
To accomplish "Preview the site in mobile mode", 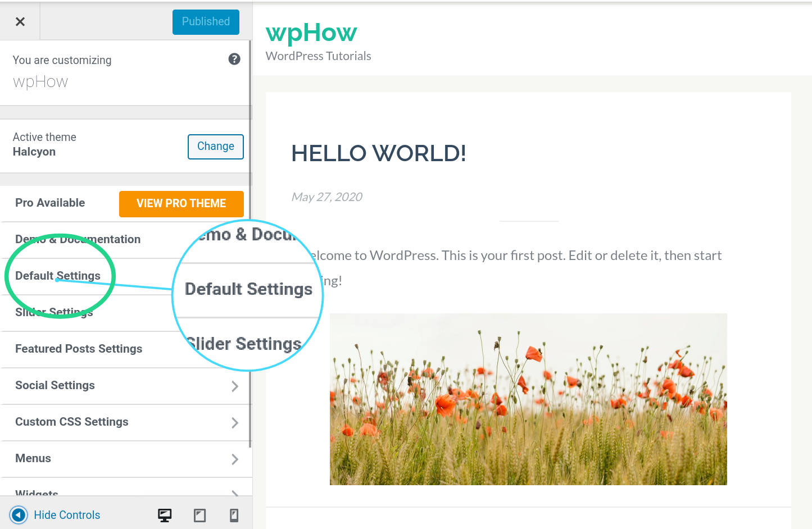I will 234,514.
